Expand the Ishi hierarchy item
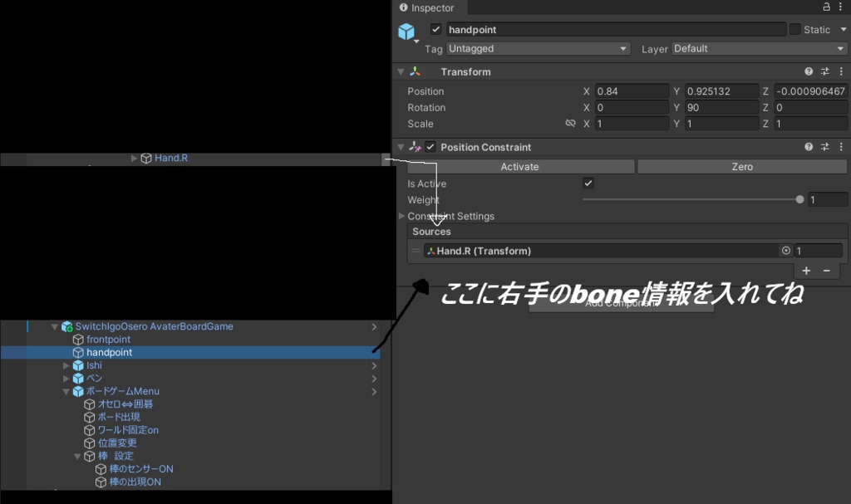 (x=66, y=365)
